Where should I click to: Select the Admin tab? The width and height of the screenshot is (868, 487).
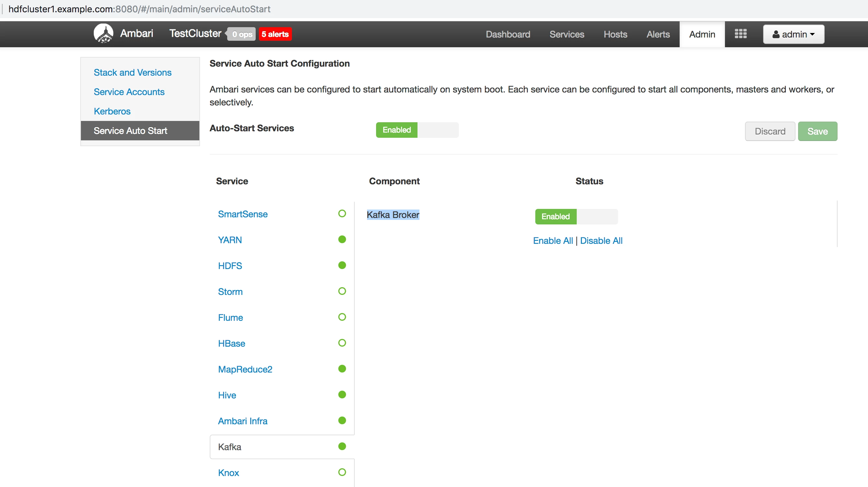pyautogui.click(x=702, y=34)
